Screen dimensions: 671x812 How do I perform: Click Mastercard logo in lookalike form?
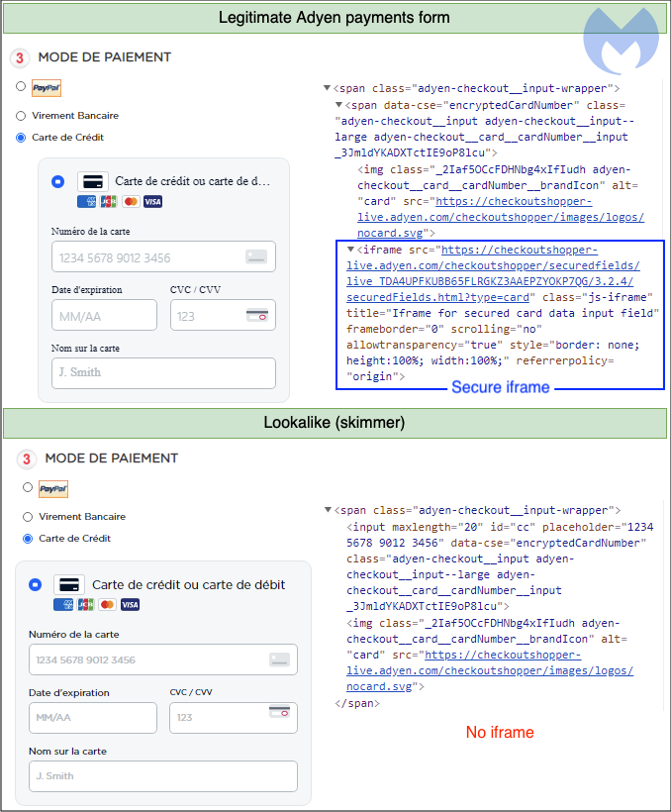click(x=107, y=604)
